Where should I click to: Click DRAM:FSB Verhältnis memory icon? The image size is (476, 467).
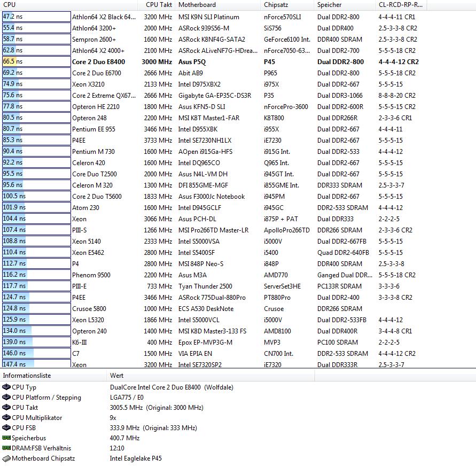[x=6, y=448]
